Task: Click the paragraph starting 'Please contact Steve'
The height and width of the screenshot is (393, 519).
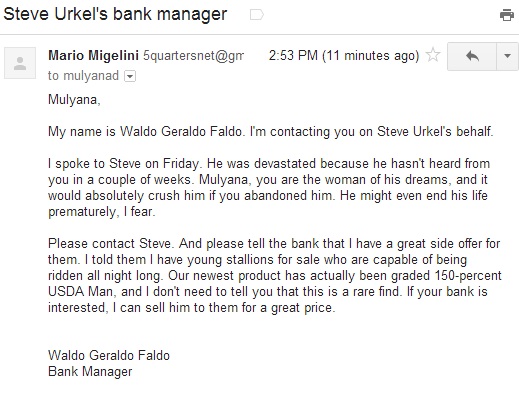Action: [x=275, y=276]
